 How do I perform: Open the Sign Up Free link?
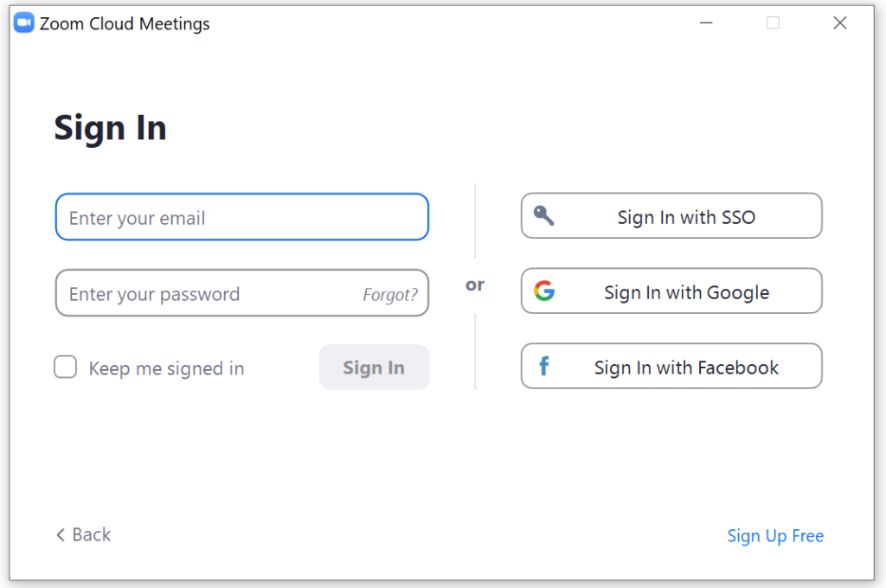775,535
